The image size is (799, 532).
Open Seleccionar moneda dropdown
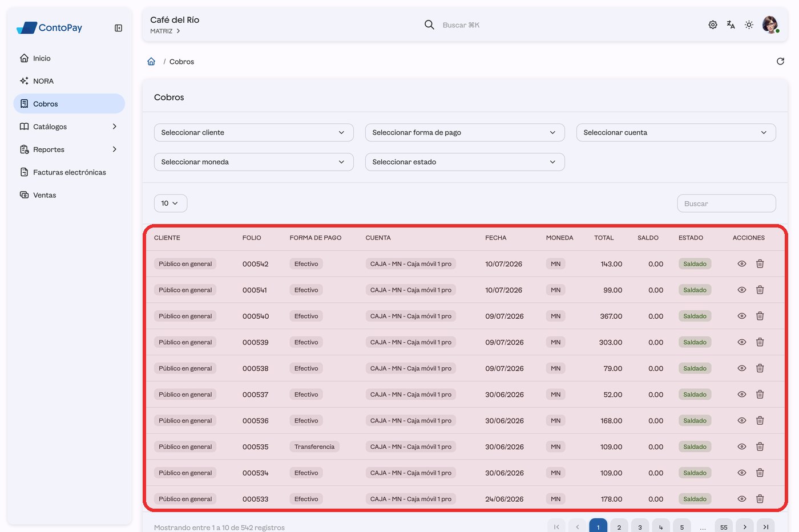(x=254, y=162)
